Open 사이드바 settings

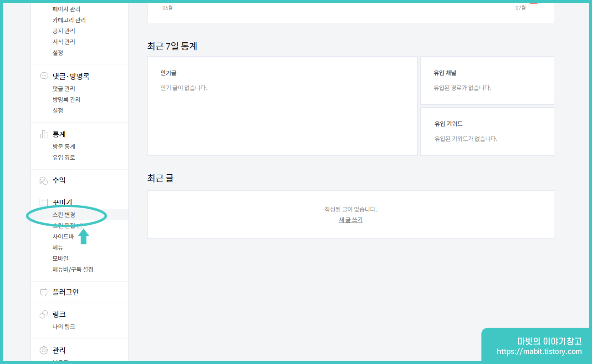coord(63,237)
